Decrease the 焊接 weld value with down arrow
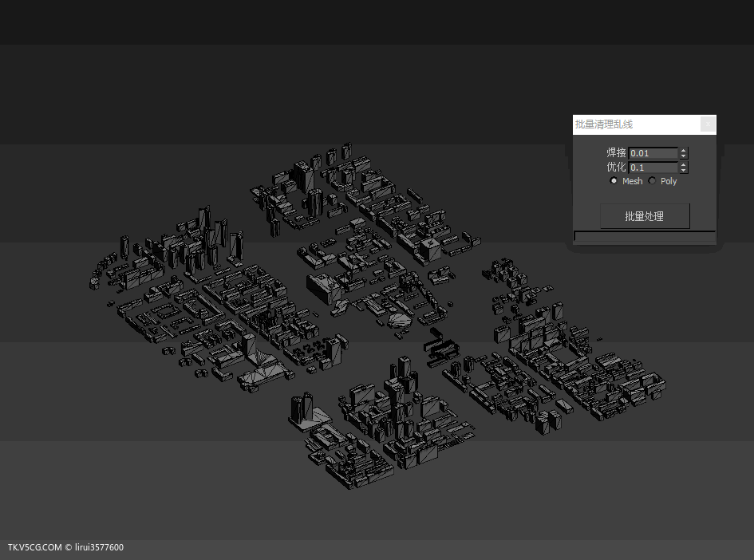754x560 pixels. [684, 156]
